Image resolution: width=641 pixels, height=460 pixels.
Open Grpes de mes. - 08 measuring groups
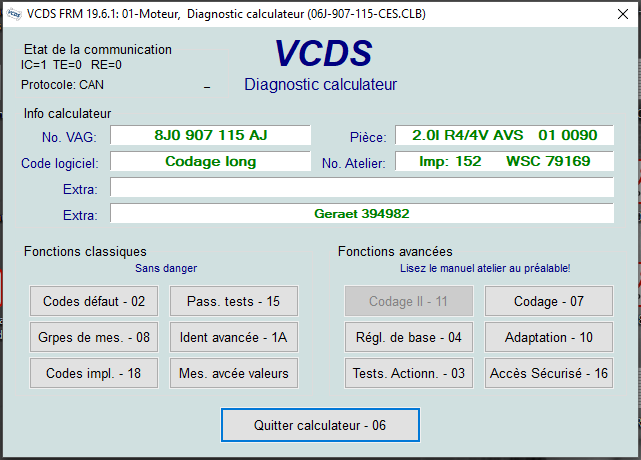pyautogui.click(x=95, y=337)
